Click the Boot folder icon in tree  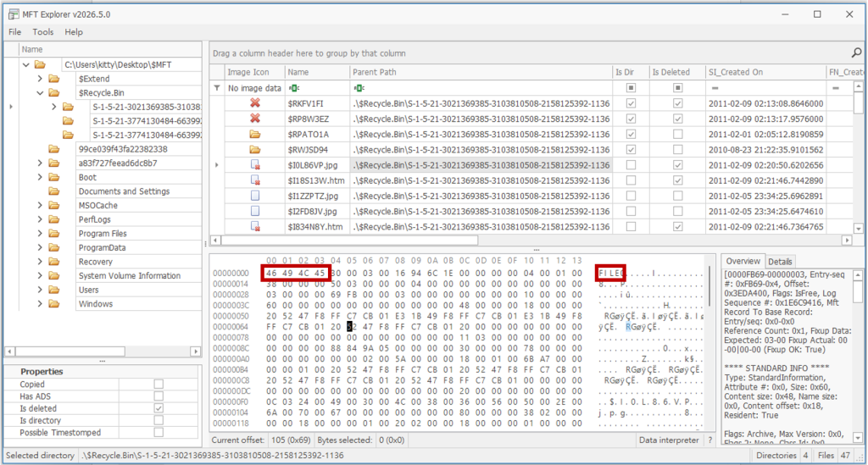tap(53, 177)
